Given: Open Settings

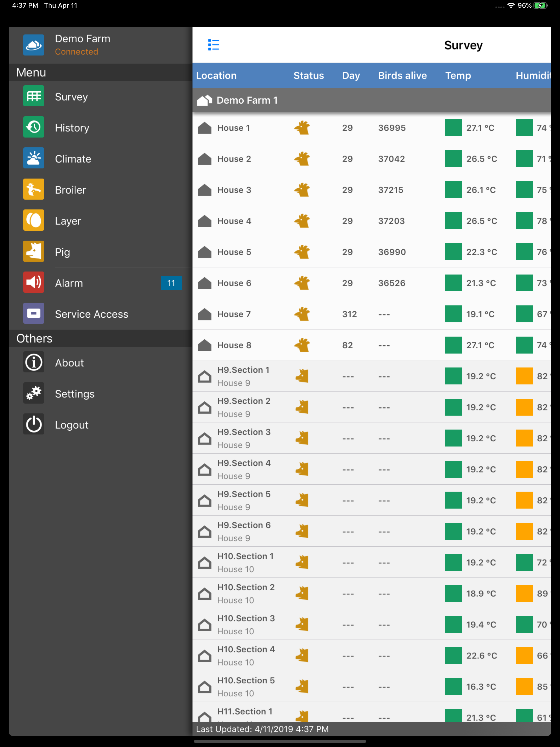Looking at the screenshot, I should (101, 394).
